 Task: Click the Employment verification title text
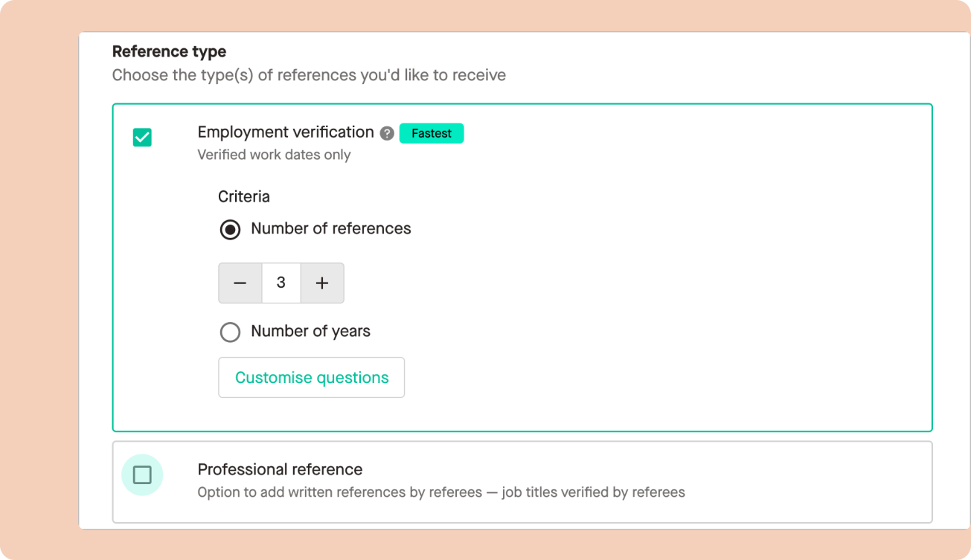click(x=286, y=132)
